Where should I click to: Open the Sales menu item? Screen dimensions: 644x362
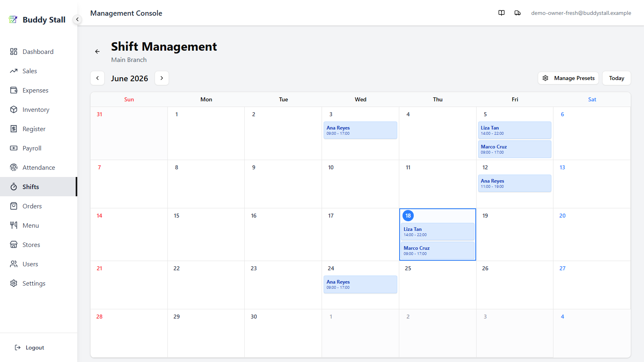(x=39, y=71)
